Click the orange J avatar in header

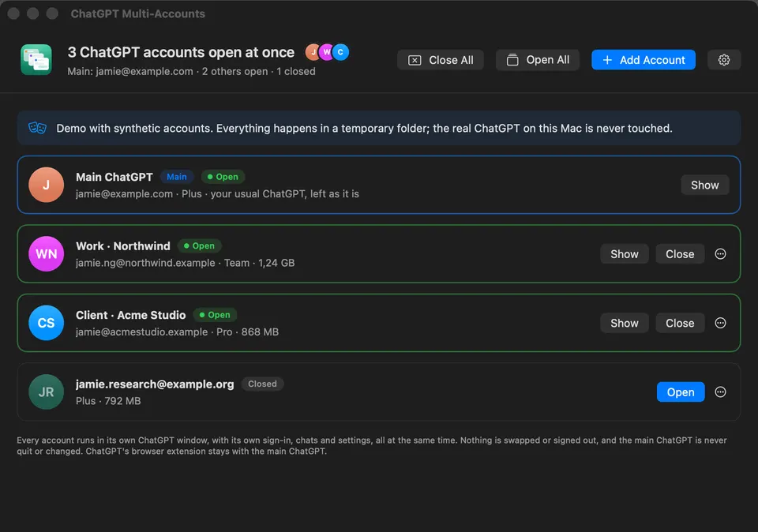[313, 52]
